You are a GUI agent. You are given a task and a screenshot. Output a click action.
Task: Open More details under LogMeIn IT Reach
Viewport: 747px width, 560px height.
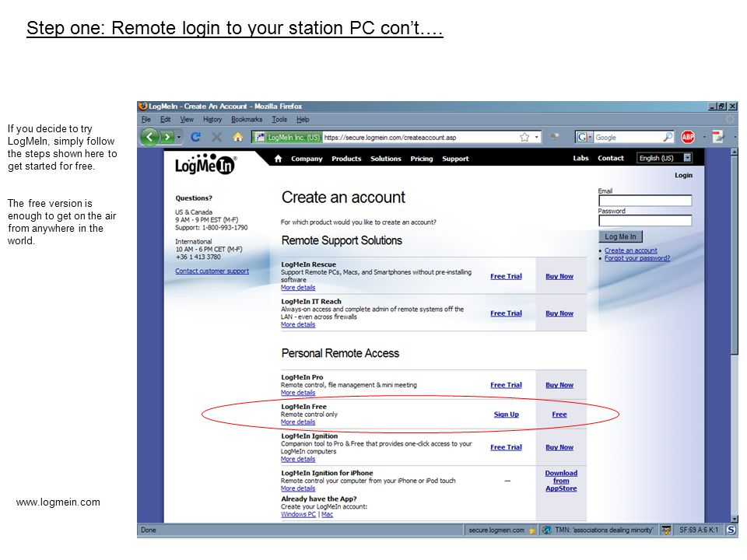(298, 325)
